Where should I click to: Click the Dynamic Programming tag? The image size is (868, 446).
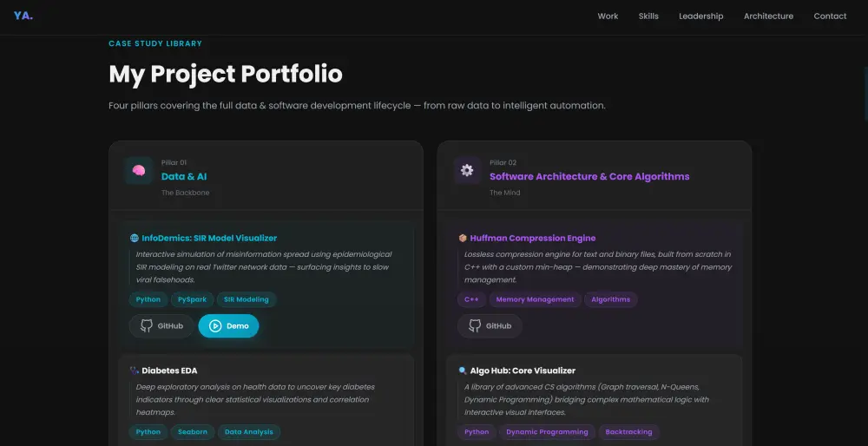point(547,432)
